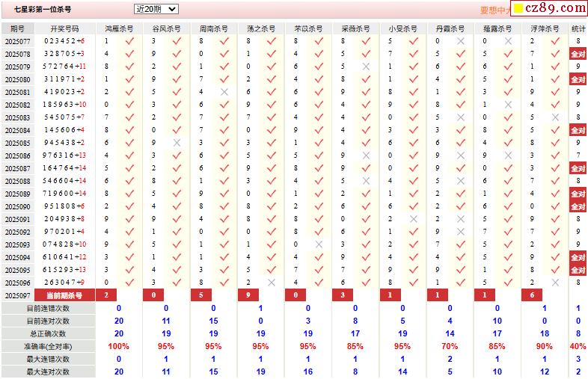Click the 90% accuracy value for 浮萍杀号
This screenshot has height=379, width=588.
click(544, 346)
